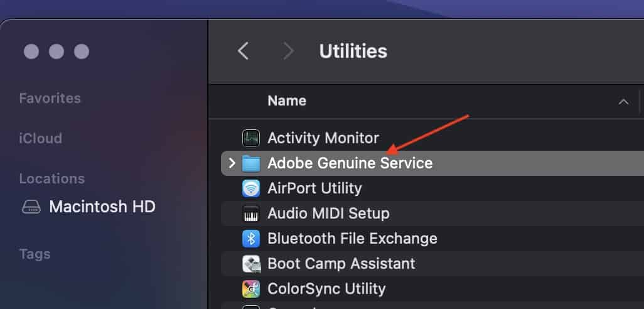
Task: Go back with the left chevron
Action: tap(244, 51)
